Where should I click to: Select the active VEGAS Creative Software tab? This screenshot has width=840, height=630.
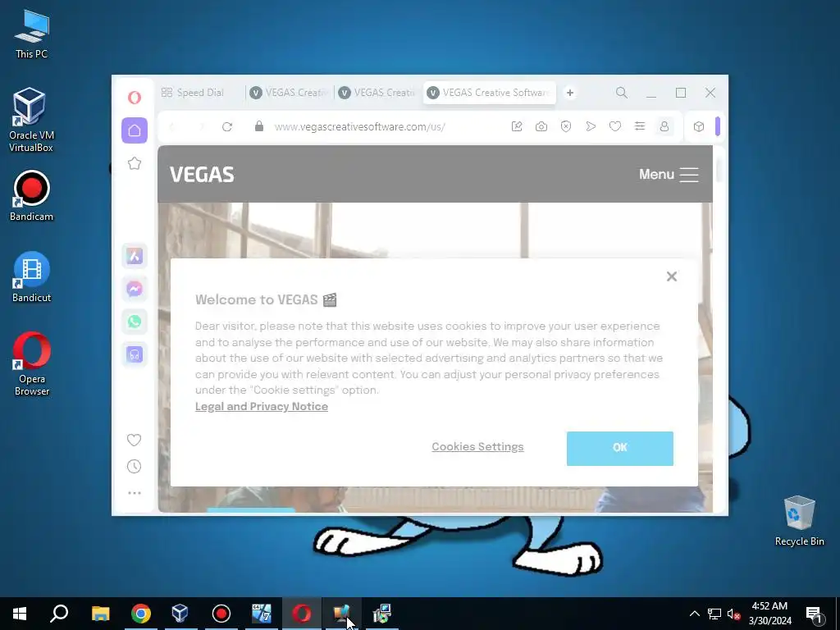pyautogui.click(x=490, y=93)
